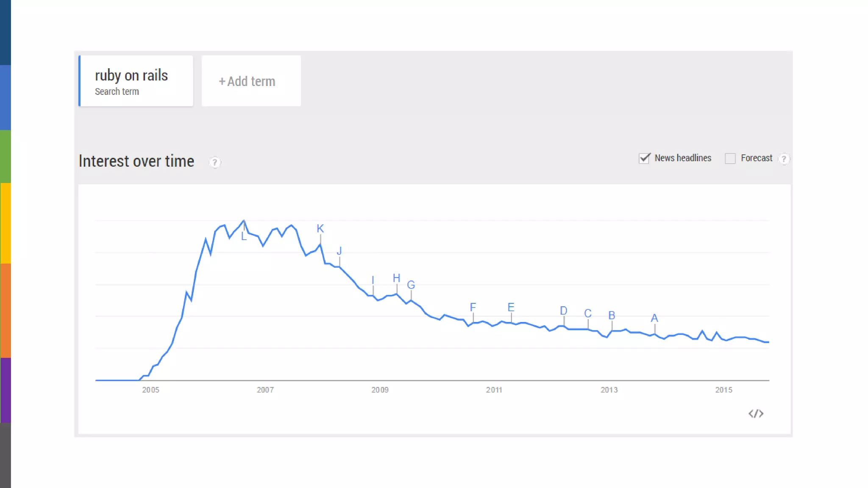This screenshot has width=868, height=488.
Task: Click the help icon next to Forecast
Action: [x=784, y=159]
